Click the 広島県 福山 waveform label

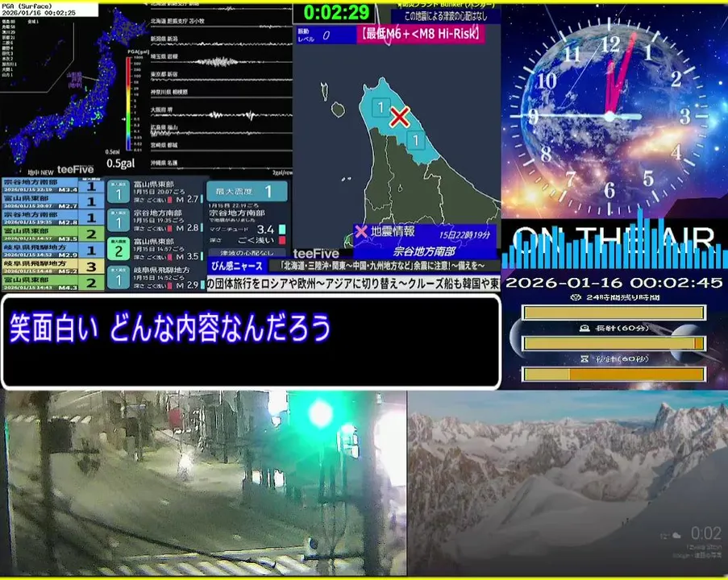[164, 127]
